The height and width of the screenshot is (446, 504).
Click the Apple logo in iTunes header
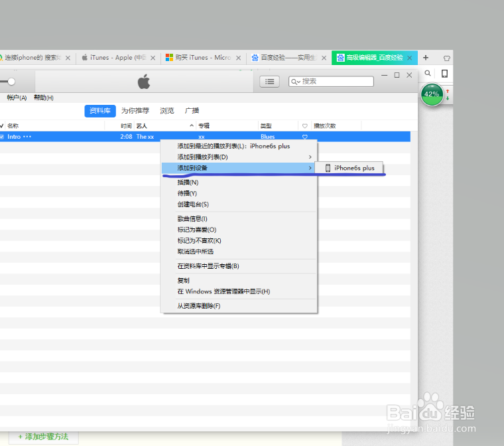tap(144, 82)
